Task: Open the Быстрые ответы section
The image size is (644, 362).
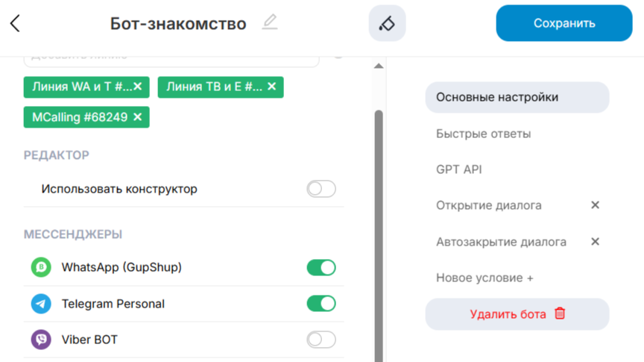Action: [483, 134]
